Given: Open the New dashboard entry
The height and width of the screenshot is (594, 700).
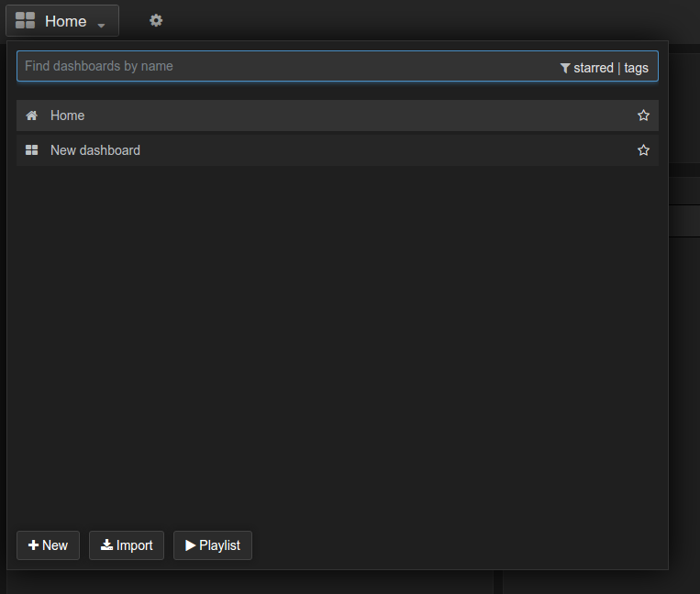Looking at the screenshot, I should (338, 150).
